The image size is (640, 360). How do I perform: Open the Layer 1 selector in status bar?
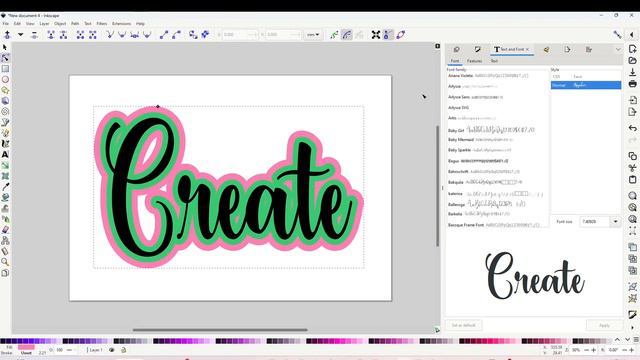(96, 350)
